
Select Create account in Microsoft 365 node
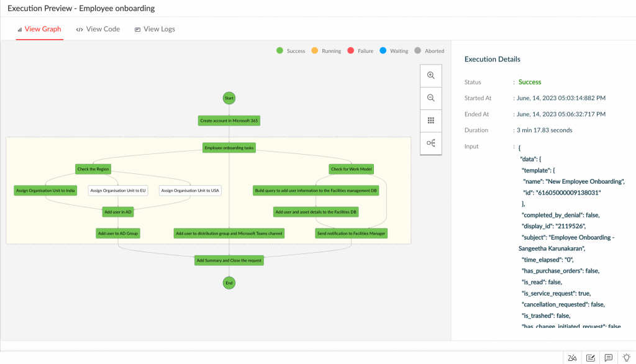click(229, 121)
